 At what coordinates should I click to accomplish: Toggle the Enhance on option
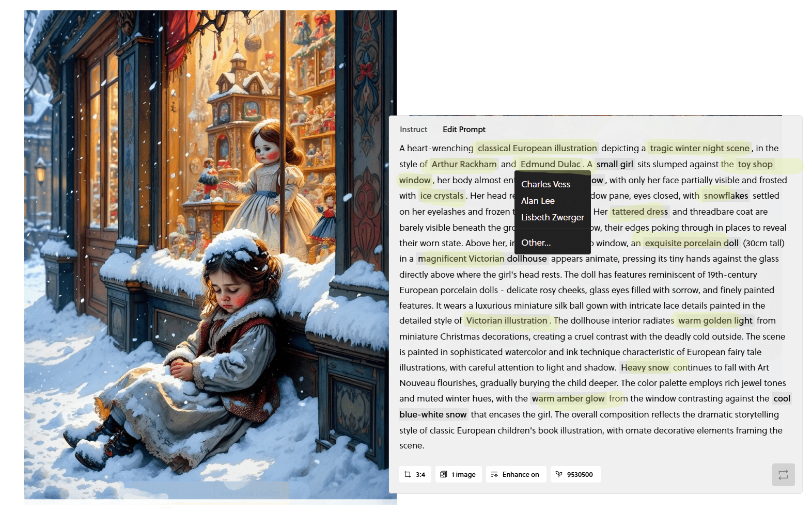516,474
